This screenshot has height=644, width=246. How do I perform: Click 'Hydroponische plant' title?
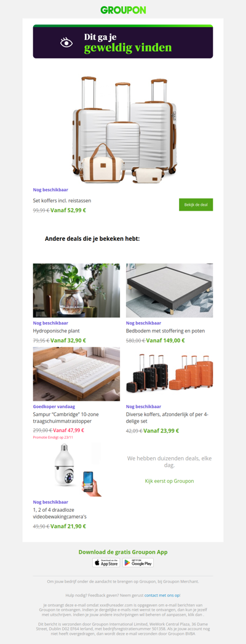(x=57, y=331)
